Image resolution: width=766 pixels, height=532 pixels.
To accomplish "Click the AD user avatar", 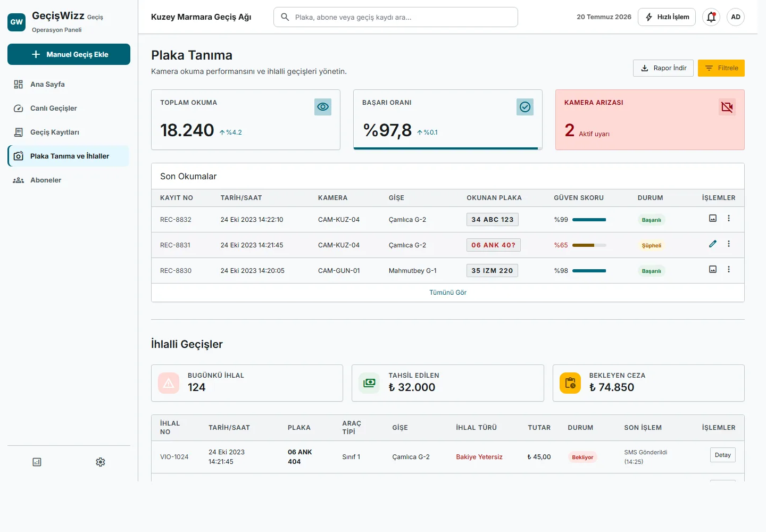I will tap(736, 17).
